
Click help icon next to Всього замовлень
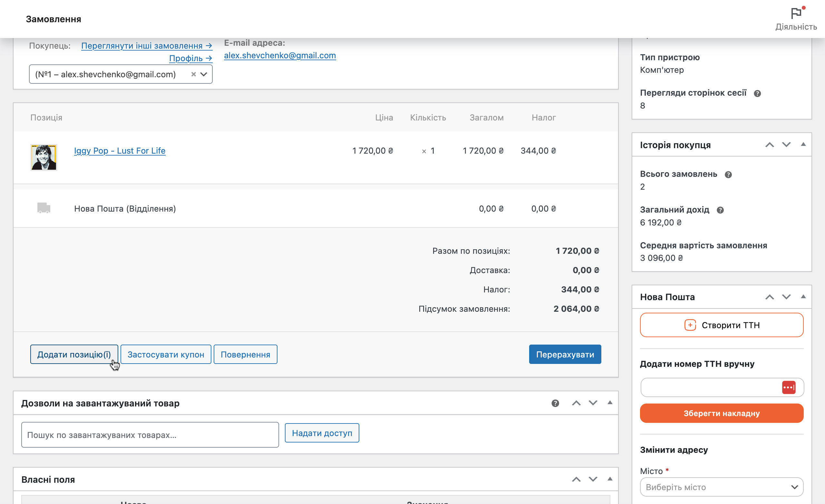[x=728, y=175]
